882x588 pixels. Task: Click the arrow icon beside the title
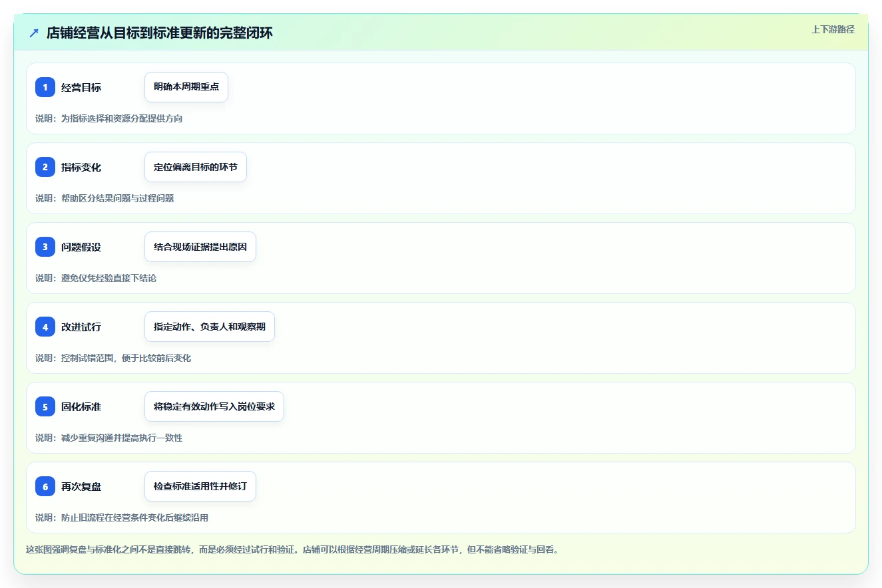coord(34,33)
